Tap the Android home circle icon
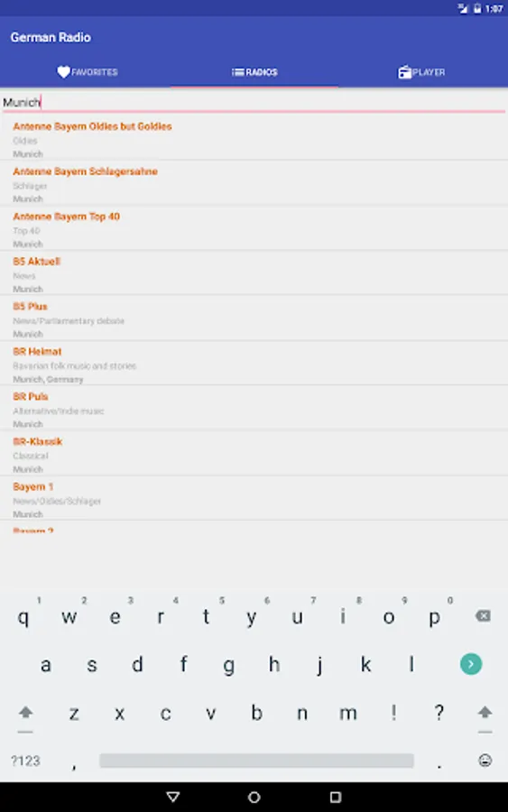The image size is (508, 812). coord(254,797)
